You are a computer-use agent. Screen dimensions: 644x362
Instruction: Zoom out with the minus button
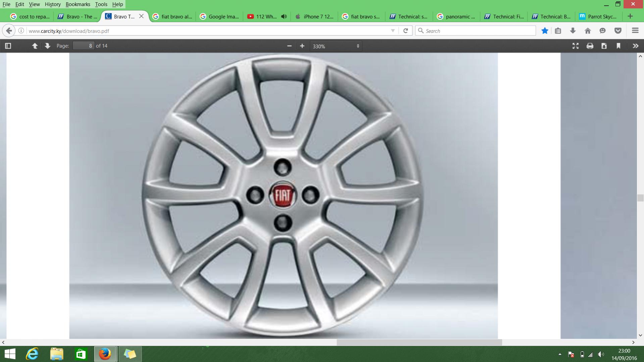[x=289, y=46]
